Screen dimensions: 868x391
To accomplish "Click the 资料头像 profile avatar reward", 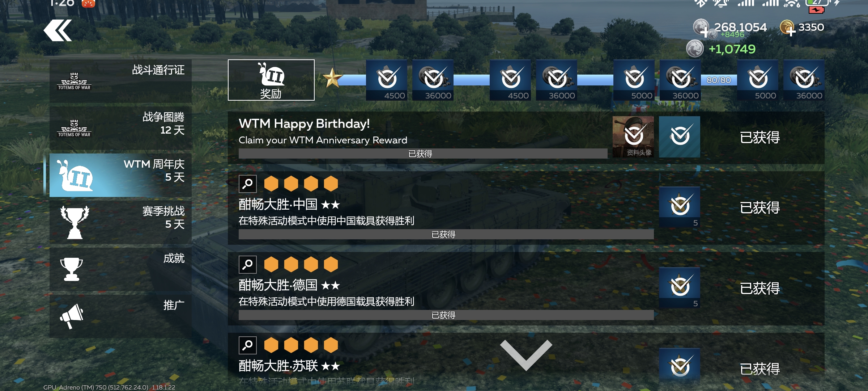I will pos(633,137).
